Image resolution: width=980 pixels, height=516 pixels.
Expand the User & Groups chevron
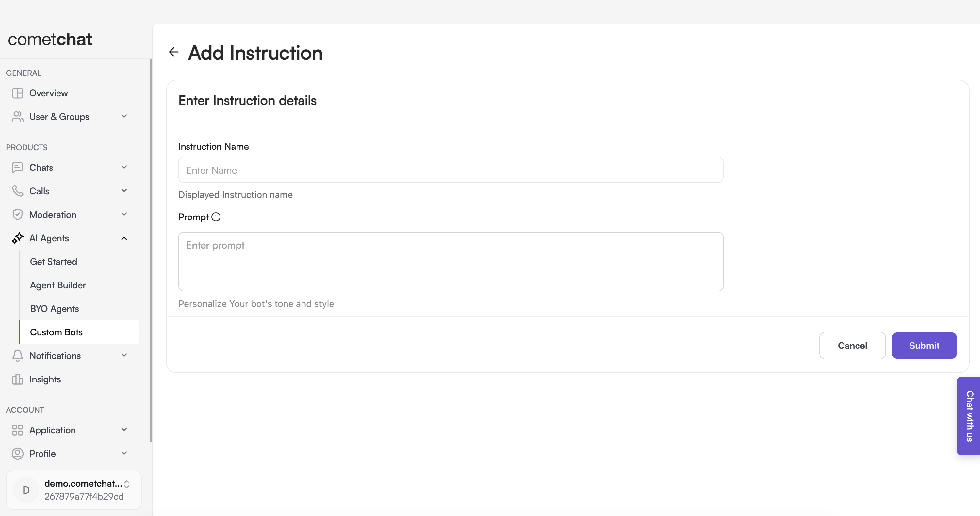tap(124, 116)
